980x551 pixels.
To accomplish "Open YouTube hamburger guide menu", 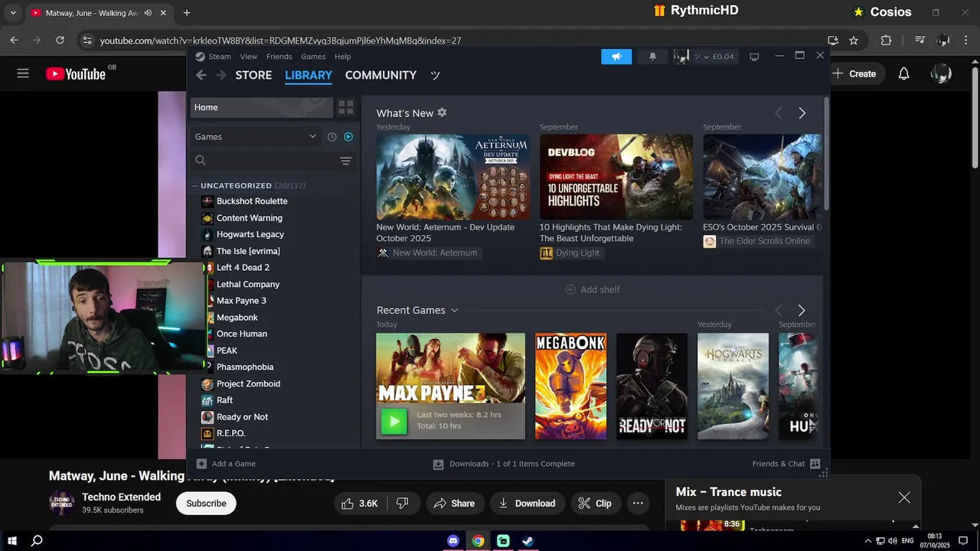I will pyautogui.click(x=23, y=73).
